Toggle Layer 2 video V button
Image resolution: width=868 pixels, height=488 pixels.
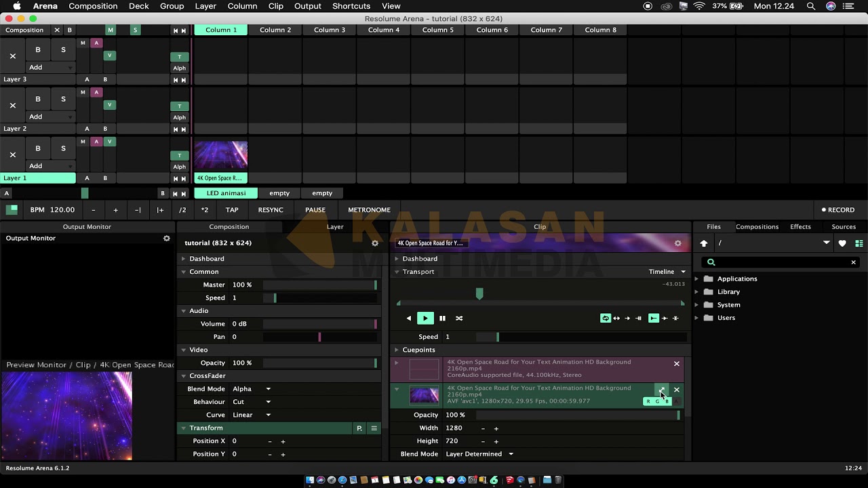pyautogui.click(x=109, y=105)
